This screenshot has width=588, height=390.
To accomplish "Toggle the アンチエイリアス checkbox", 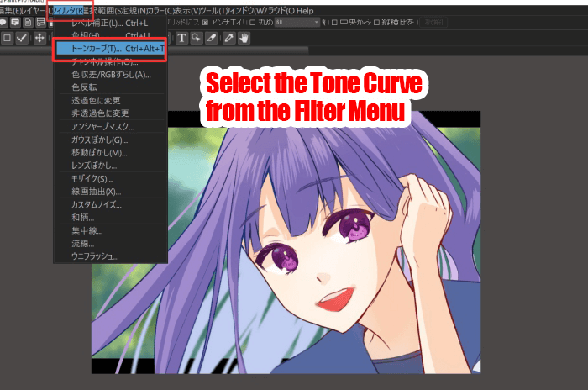I will (206, 23).
